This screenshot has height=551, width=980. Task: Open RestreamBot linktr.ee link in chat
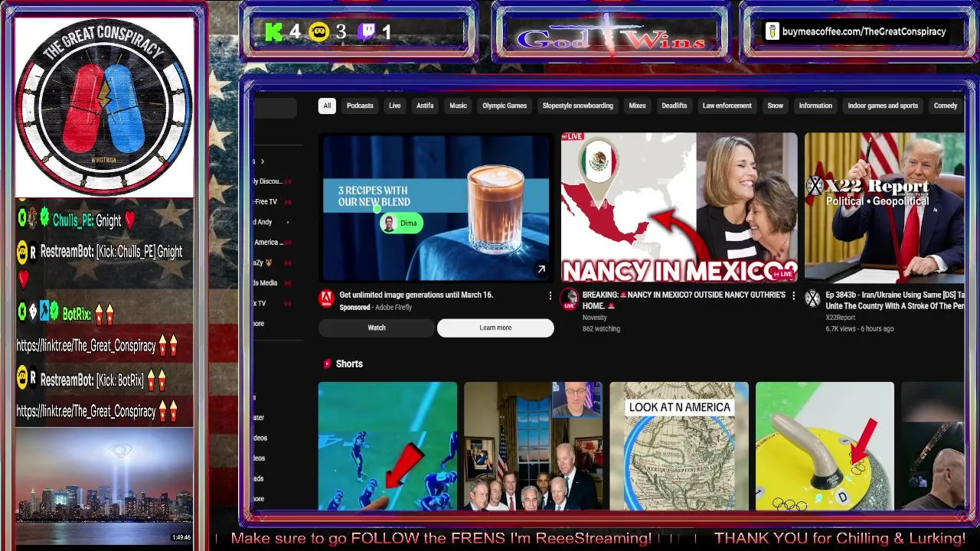(x=87, y=411)
